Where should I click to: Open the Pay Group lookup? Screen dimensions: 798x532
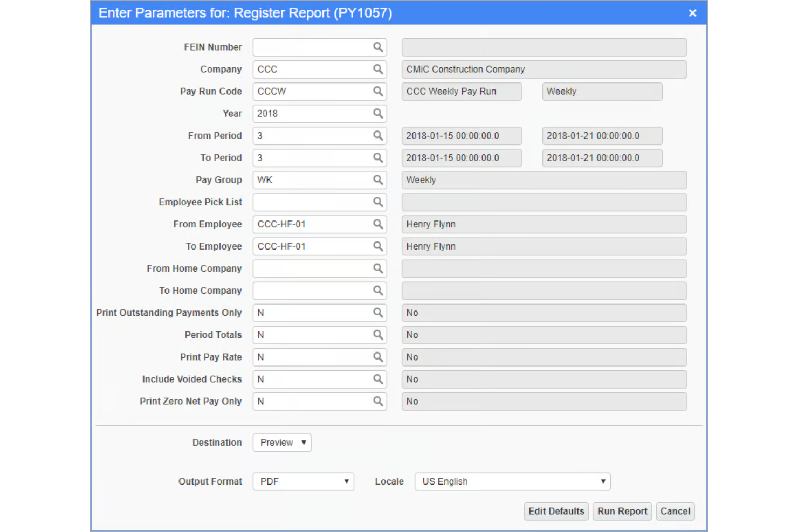click(x=378, y=180)
